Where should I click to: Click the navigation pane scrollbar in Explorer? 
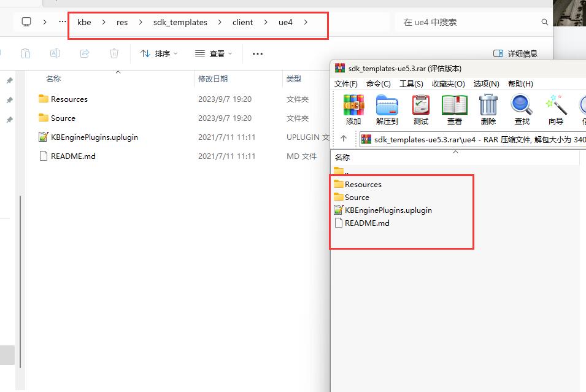tap(20, 282)
